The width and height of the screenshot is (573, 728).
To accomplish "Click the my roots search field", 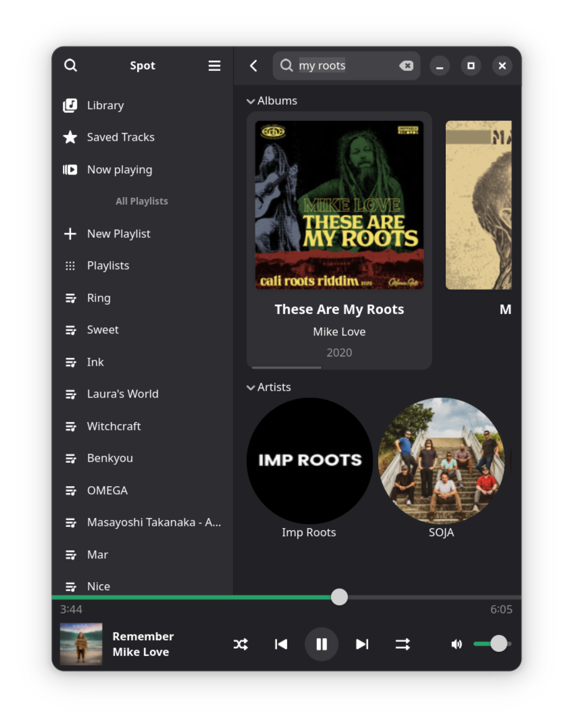I will click(346, 65).
